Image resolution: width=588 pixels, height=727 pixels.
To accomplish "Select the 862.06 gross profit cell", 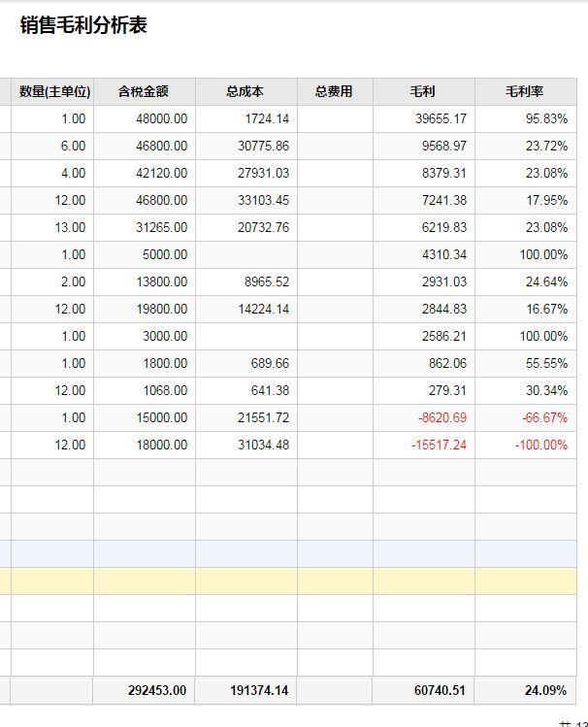I will pos(424,363).
